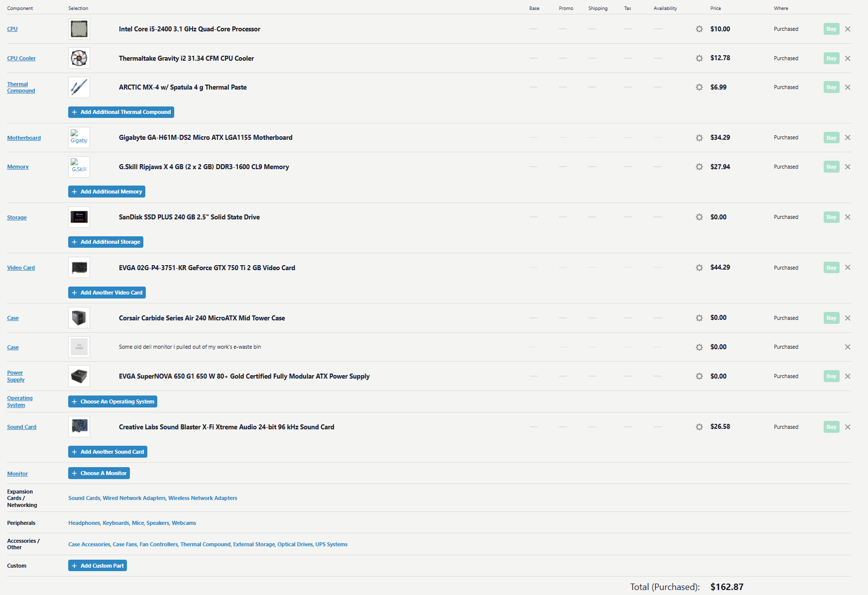Remove SanDisk SSD PLUS using X icon
868x595 pixels.
coord(848,217)
